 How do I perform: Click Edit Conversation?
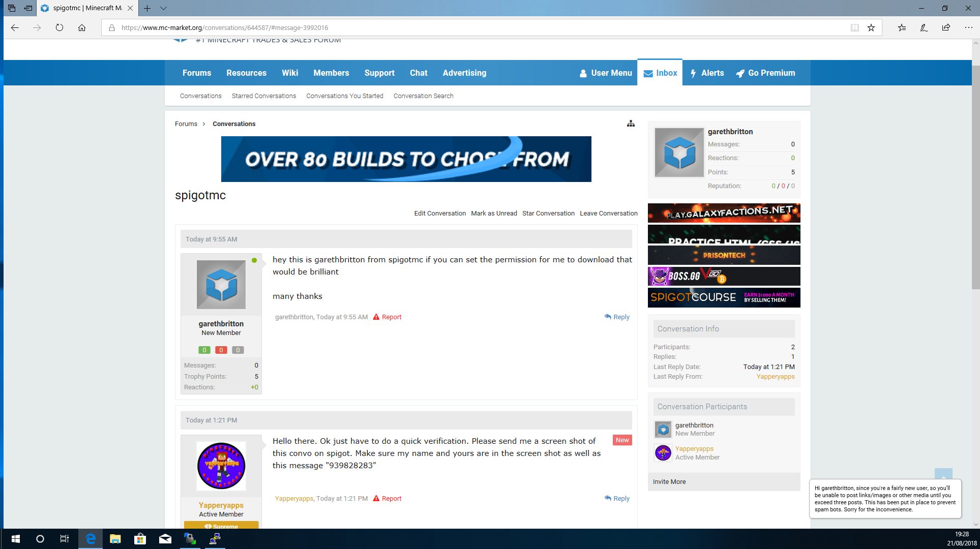coord(440,213)
